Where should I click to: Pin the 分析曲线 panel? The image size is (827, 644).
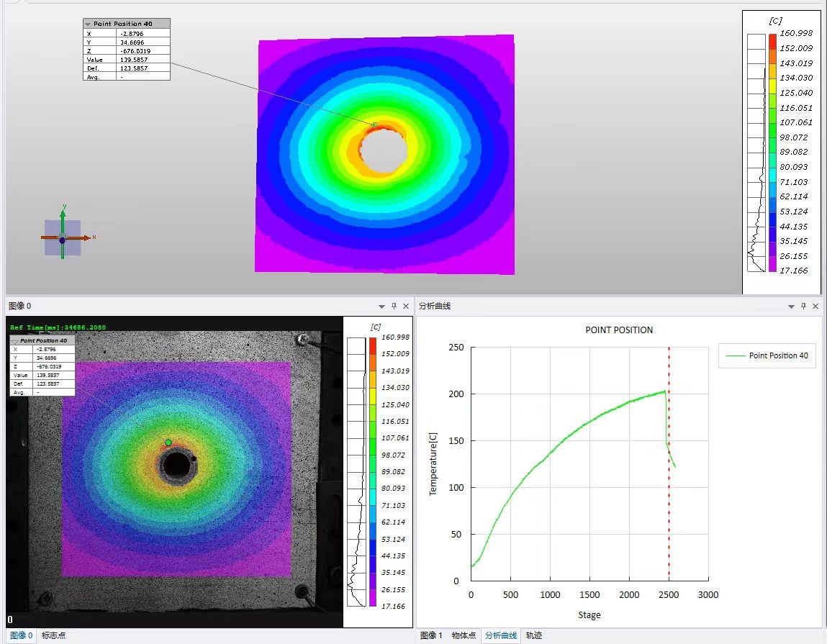pyautogui.click(x=803, y=306)
